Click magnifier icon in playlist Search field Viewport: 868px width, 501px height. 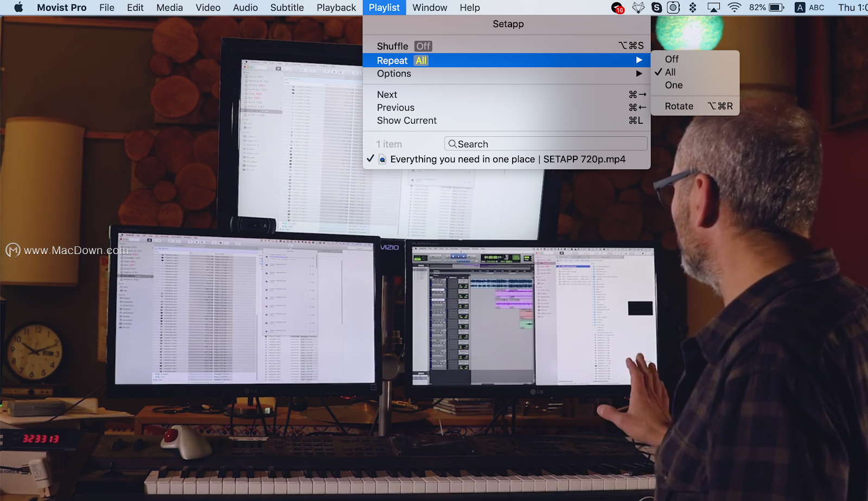(x=452, y=144)
